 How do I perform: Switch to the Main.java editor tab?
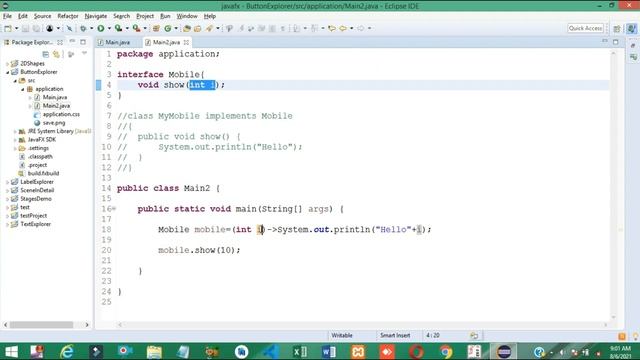[118, 42]
